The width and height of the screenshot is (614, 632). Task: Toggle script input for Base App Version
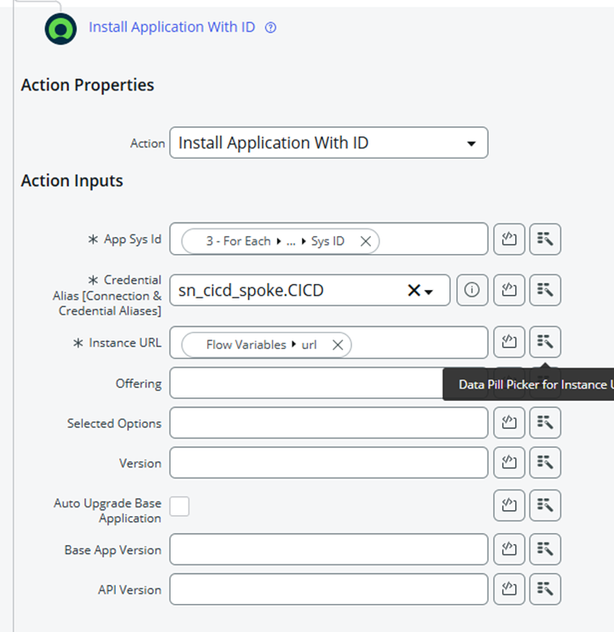[509, 549]
